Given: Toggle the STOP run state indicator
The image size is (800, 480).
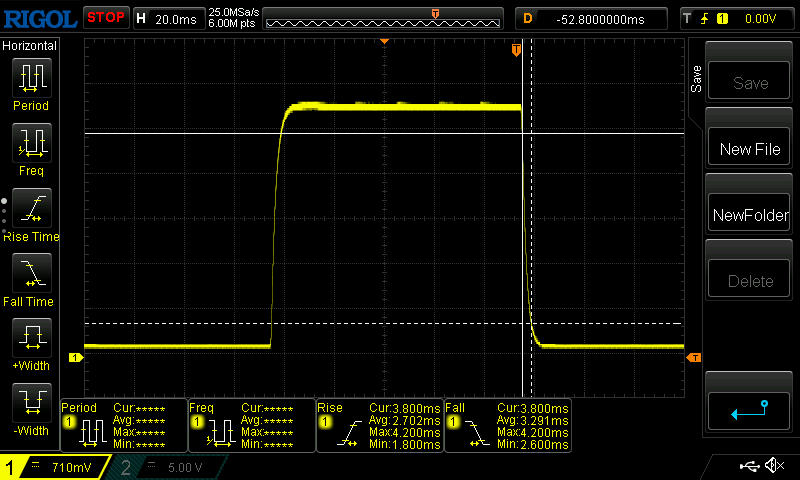Looking at the screenshot, I should (x=105, y=17).
